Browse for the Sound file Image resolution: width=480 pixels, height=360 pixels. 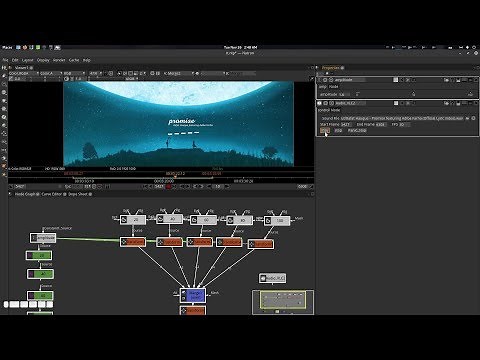coord(468,118)
